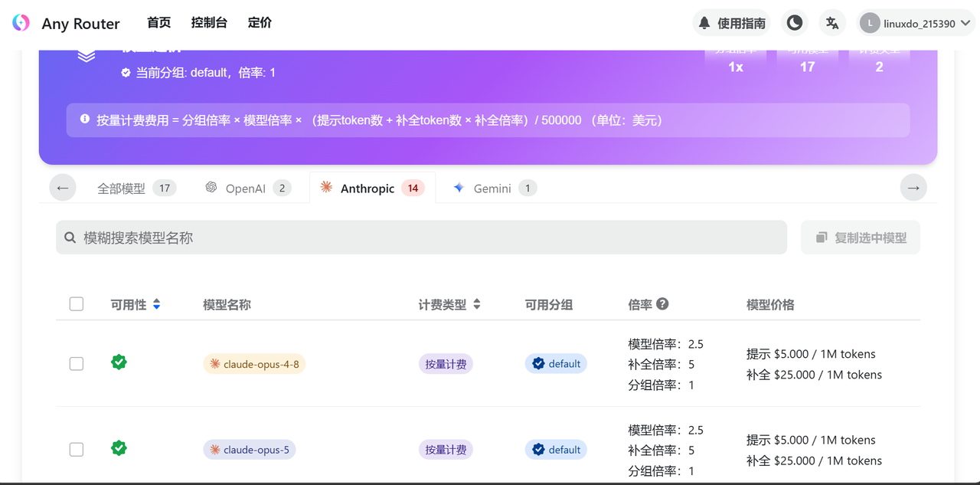Click the info icon in the formula banner
The image size is (980, 485).
click(x=85, y=120)
